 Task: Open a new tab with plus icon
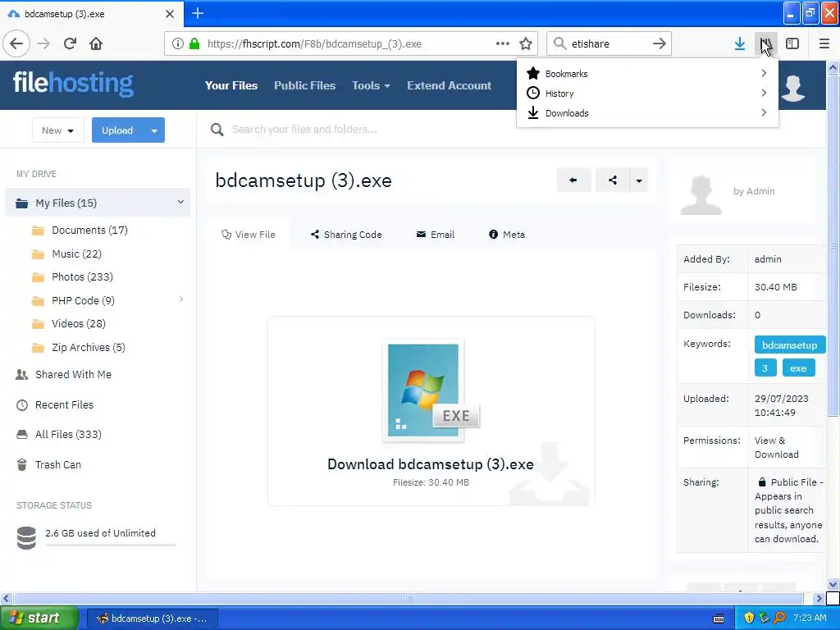(198, 13)
